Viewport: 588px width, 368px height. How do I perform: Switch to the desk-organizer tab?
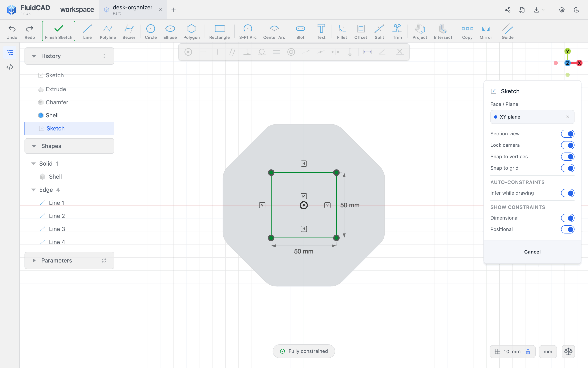click(133, 10)
